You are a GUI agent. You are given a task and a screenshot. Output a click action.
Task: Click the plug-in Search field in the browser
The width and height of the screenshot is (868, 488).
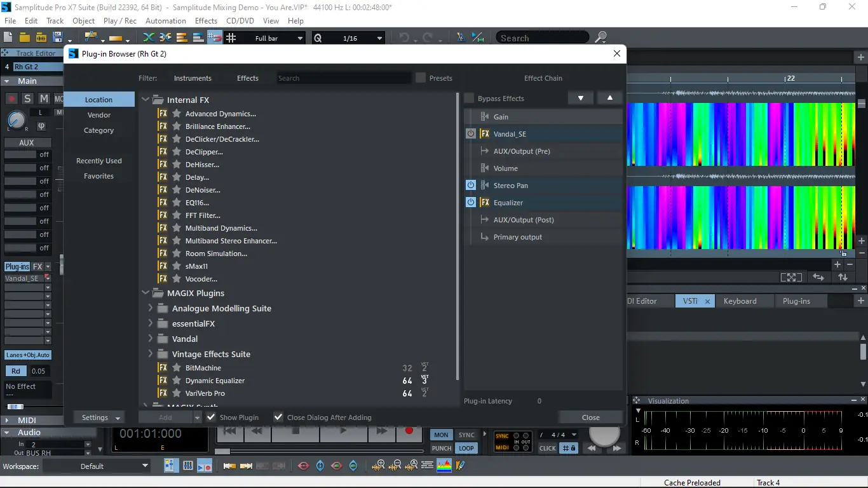pyautogui.click(x=344, y=78)
